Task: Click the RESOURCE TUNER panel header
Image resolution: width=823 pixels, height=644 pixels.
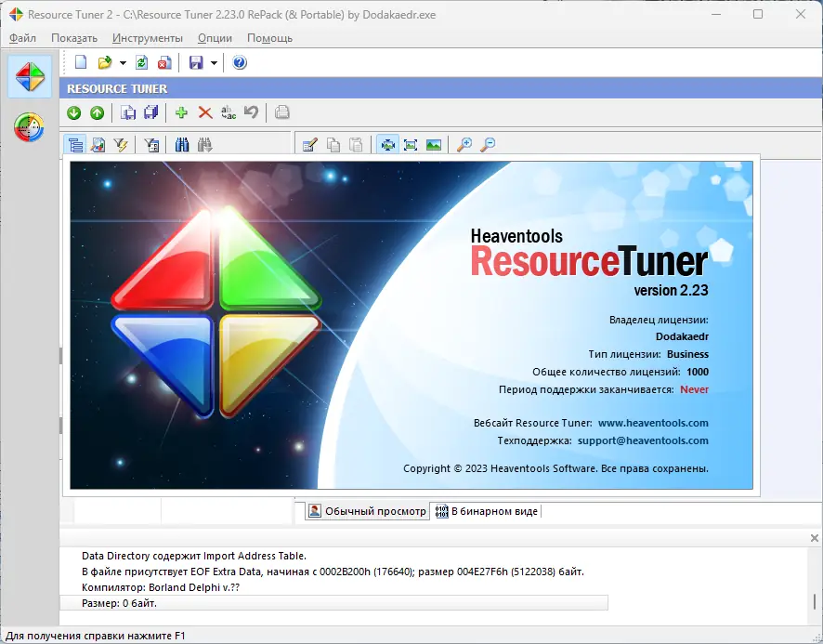Action: [441, 89]
